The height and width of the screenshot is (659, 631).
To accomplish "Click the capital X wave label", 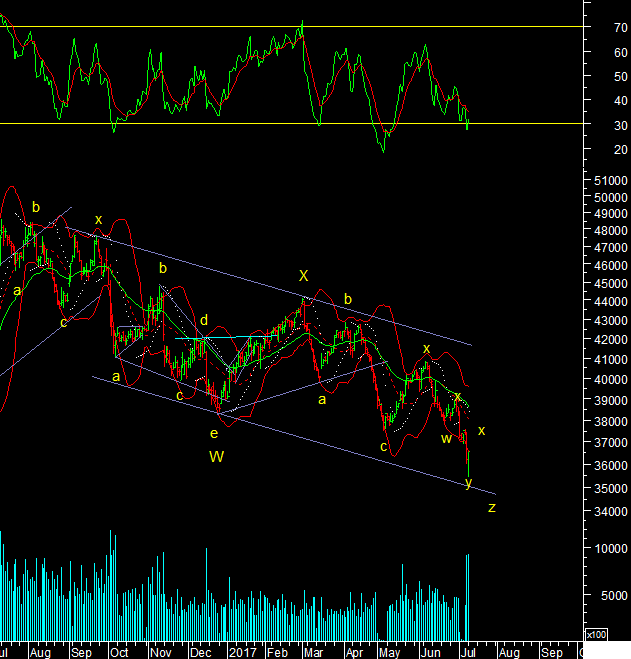I will [x=303, y=276].
